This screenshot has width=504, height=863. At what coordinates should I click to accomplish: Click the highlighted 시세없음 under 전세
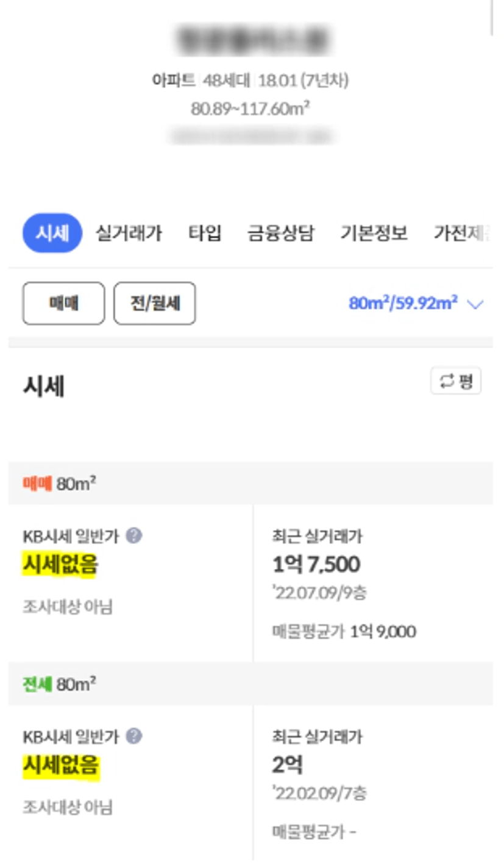[x=61, y=765]
